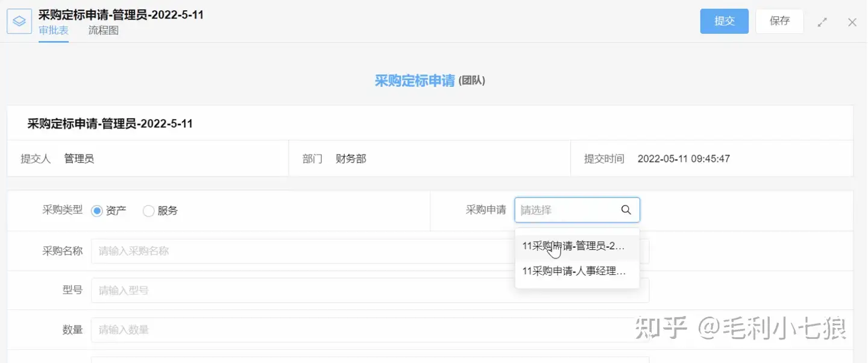868x363 pixels.
Task: Switch to the 流程图 tab
Action: coord(104,30)
